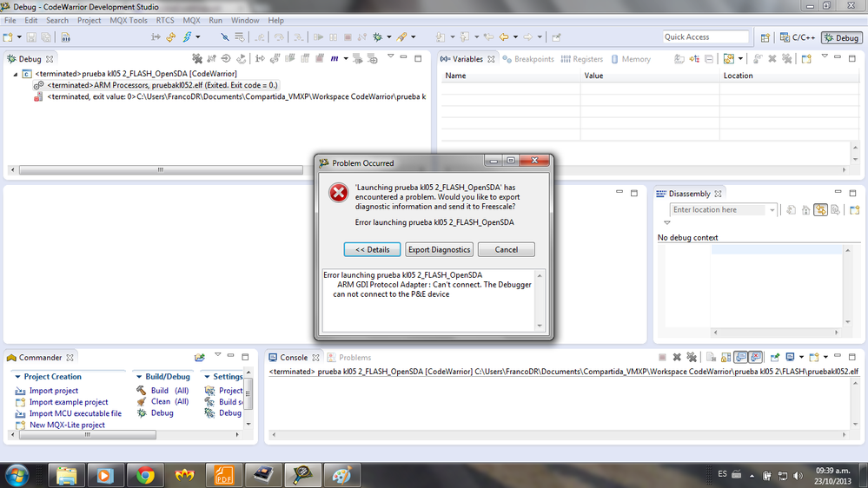
Task: Click the New file toolbar icon
Action: tap(8, 37)
